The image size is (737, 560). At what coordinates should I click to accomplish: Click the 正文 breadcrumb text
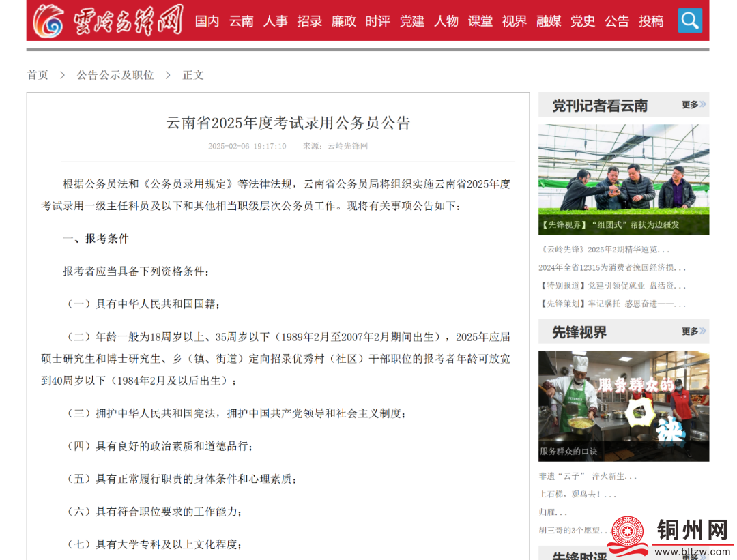193,75
